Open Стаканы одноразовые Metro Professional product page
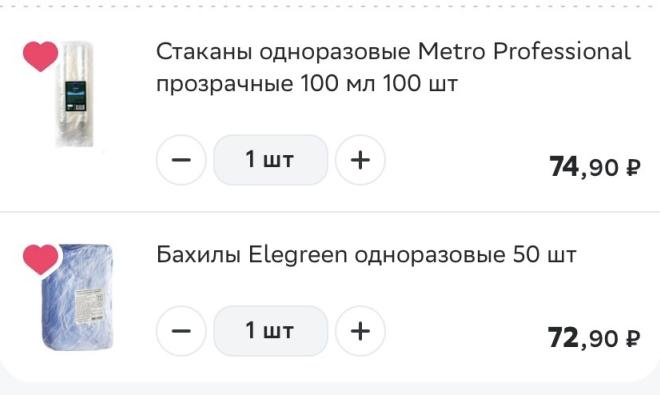This screenshot has height=395, width=660. (x=393, y=67)
